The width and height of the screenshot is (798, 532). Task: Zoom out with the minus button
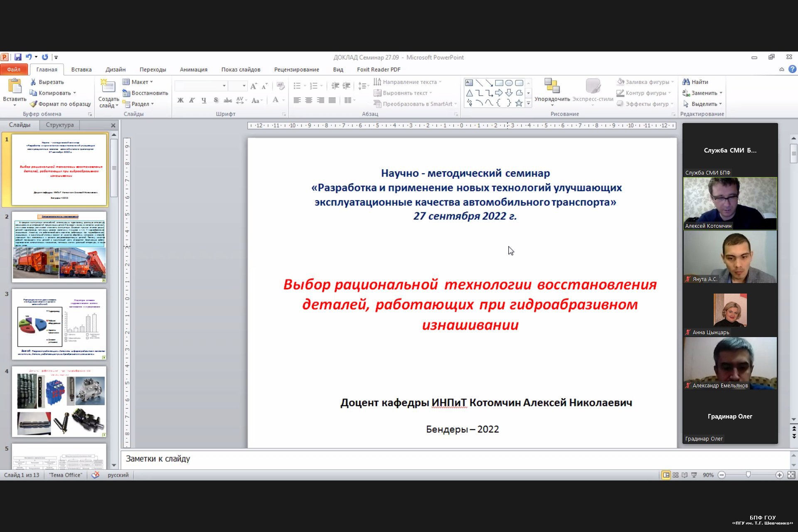pyautogui.click(x=722, y=475)
